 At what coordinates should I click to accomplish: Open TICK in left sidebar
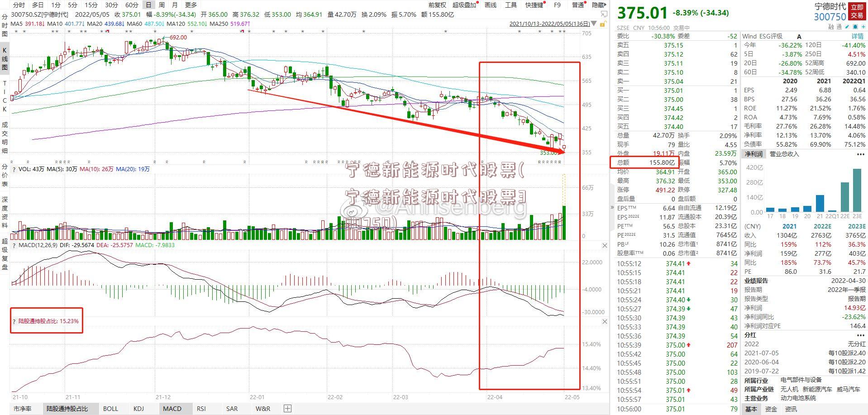click(x=5, y=96)
